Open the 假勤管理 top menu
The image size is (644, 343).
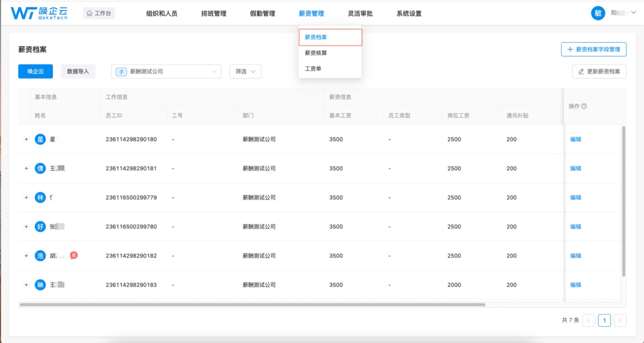pyautogui.click(x=262, y=14)
